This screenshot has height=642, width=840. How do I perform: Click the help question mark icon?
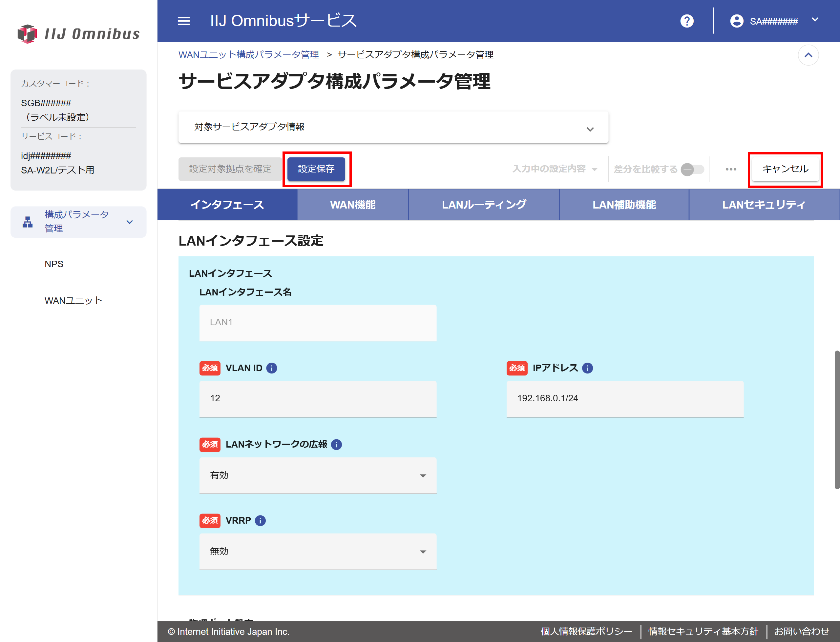click(687, 21)
